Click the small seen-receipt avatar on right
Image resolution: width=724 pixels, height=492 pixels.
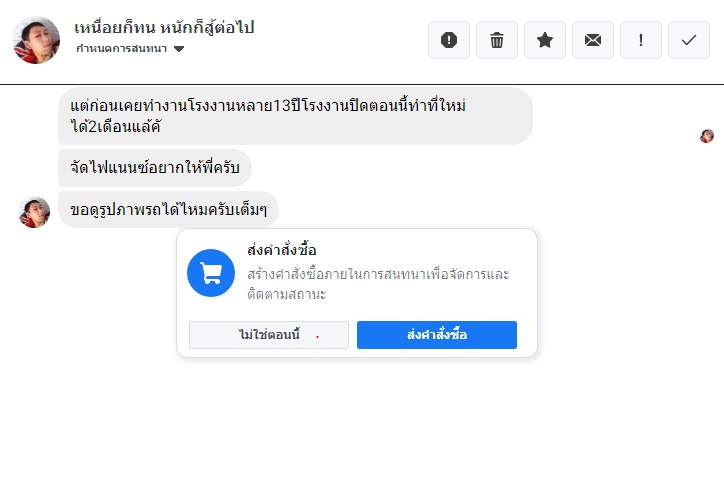click(x=707, y=136)
